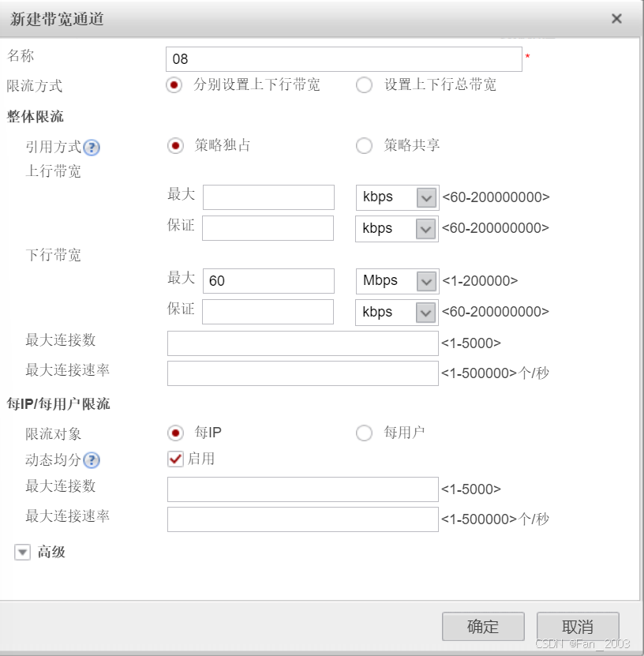Open upstream 最大 unit kbps dropdown
The image size is (644, 656).
397,197
